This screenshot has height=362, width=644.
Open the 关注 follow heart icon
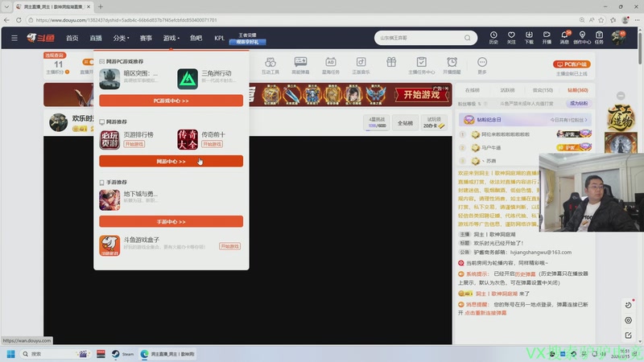click(511, 38)
